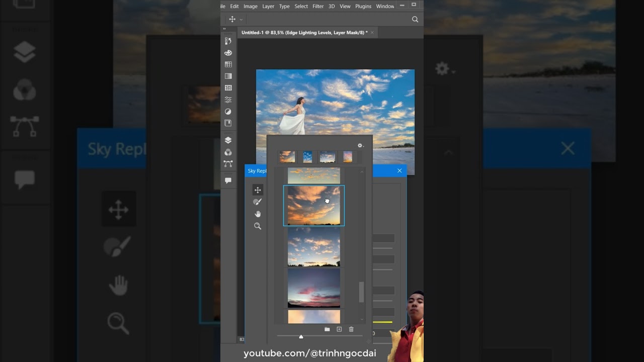The width and height of the screenshot is (644, 362).
Task: Click the sky list scroll up arrow
Action: 362,172
